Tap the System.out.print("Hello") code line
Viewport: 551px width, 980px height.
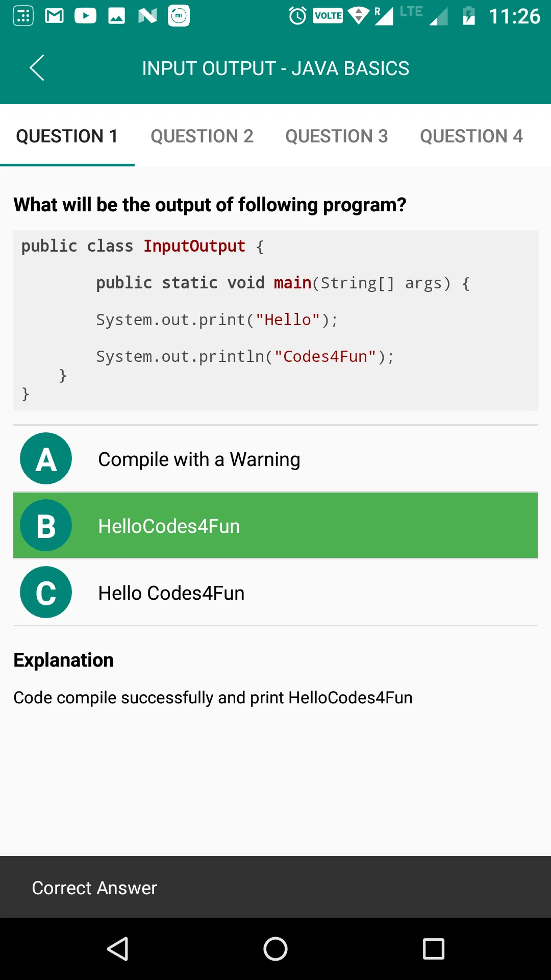click(x=217, y=320)
